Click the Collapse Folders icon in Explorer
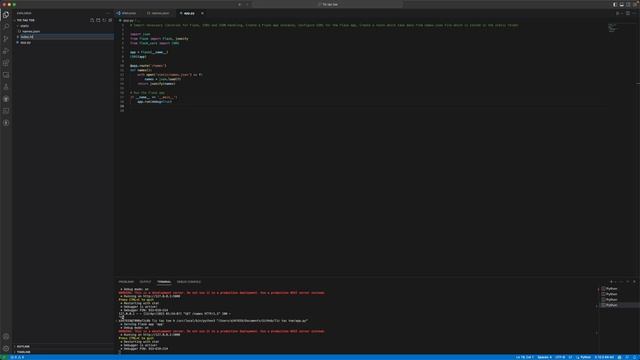Image resolution: width=640 pixels, height=360 pixels. [x=110, y=20]
